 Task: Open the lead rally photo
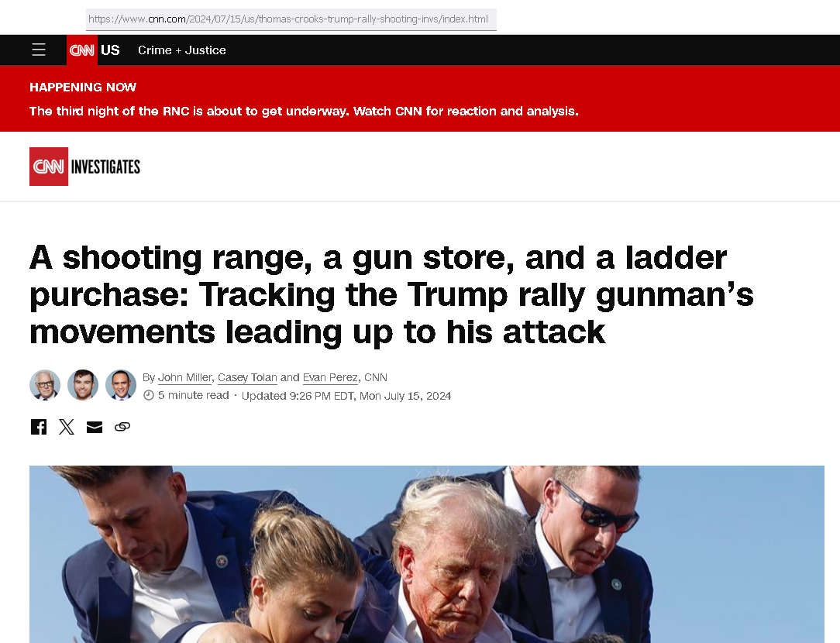pos(427,554)
